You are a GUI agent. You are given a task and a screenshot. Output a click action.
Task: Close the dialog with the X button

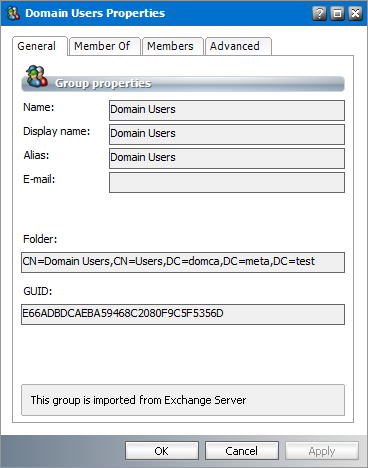pos(355,13)
